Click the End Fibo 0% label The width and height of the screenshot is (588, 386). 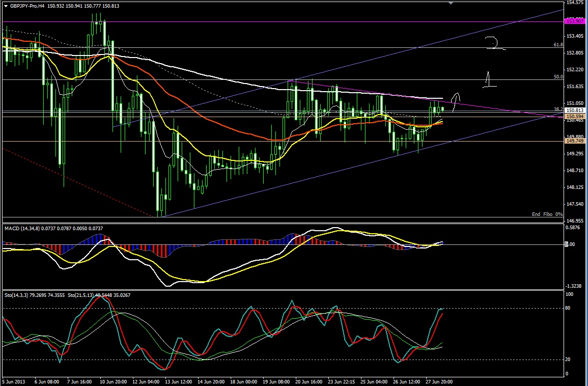click(x=547, y=214)
